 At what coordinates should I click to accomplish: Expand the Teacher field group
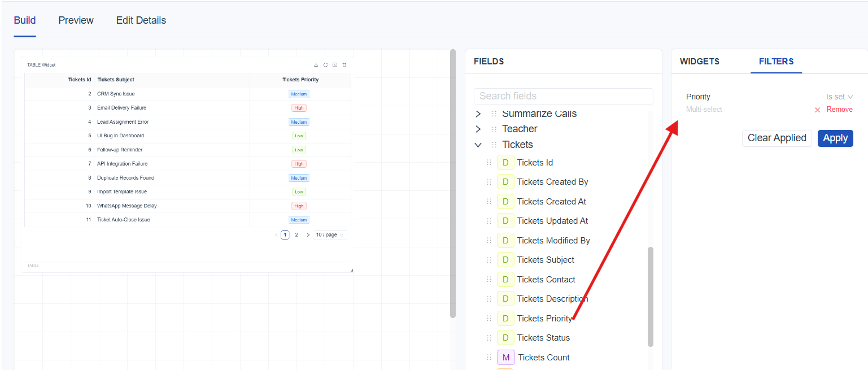478,129
